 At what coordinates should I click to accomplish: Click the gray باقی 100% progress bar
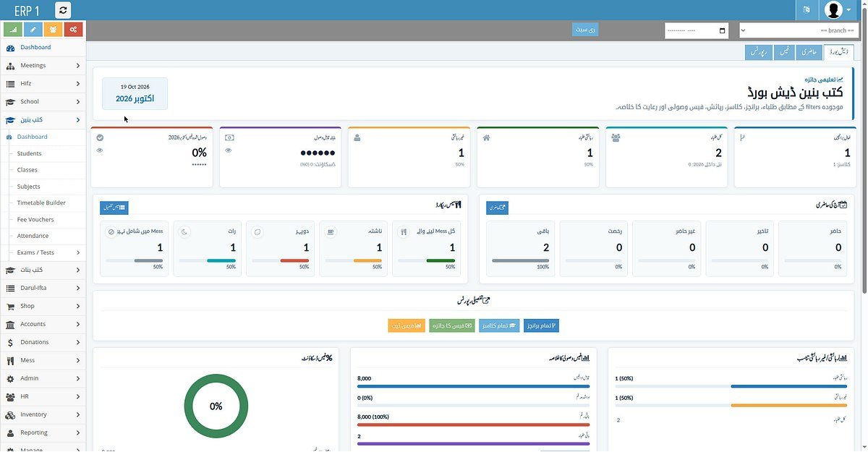point(521,260)
